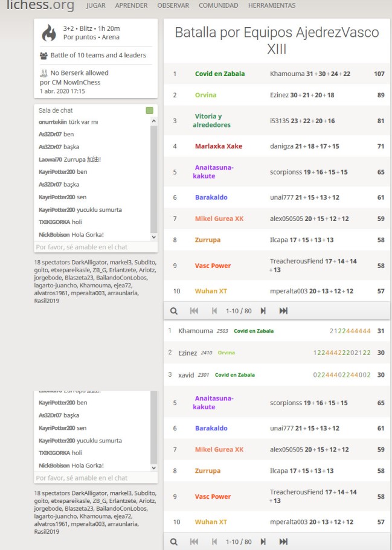Go to next page in the upper standings pager
Viewport: 392px width, 550px height.
tap(263, 311)
